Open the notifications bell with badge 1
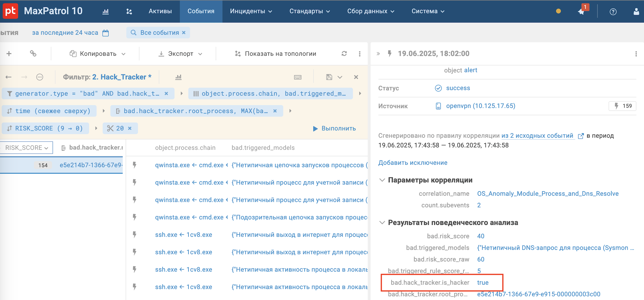 point(581,11)
